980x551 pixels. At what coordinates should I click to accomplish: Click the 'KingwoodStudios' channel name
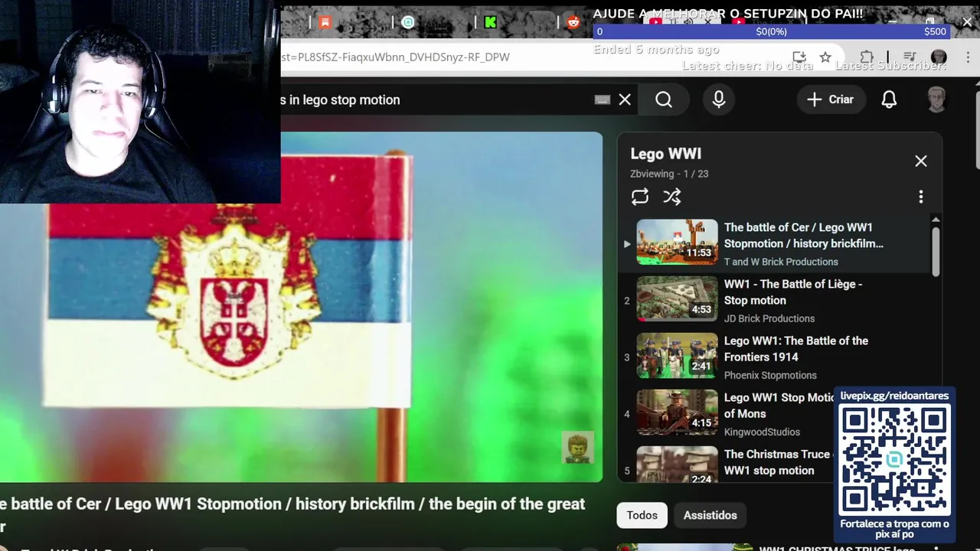tap(762, 432)
